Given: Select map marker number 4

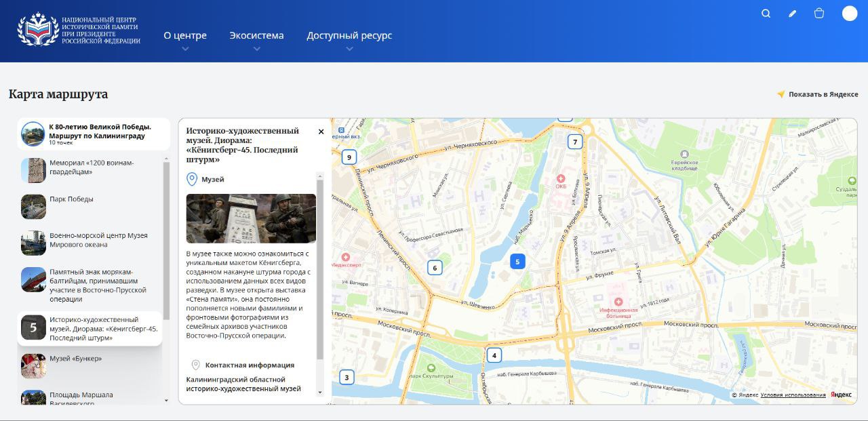Looking at the screenshot, I should pos(494,355).
